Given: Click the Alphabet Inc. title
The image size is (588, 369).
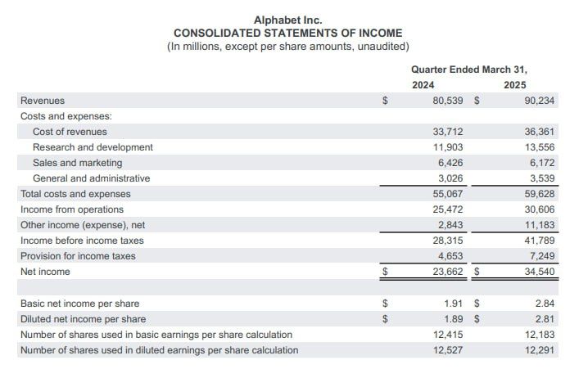Looking at the screenshot, I should pyautogui.click(x=288, y=19).
